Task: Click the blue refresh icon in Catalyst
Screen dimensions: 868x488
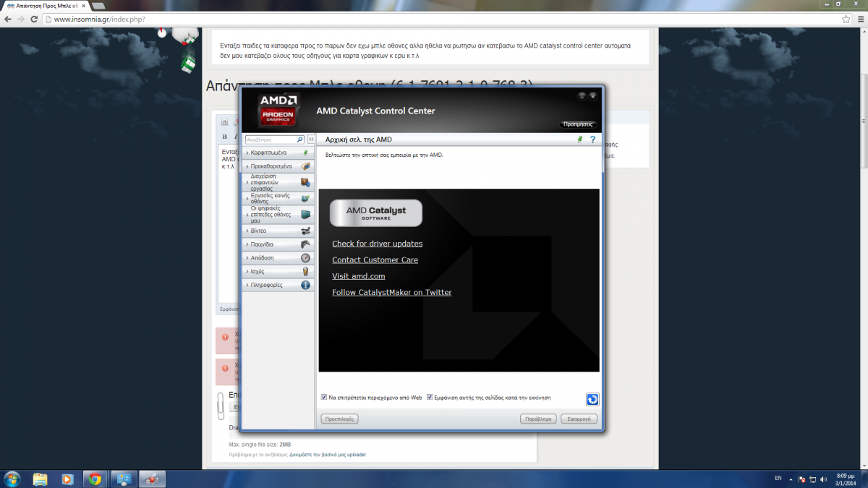Action: (592, 399)
